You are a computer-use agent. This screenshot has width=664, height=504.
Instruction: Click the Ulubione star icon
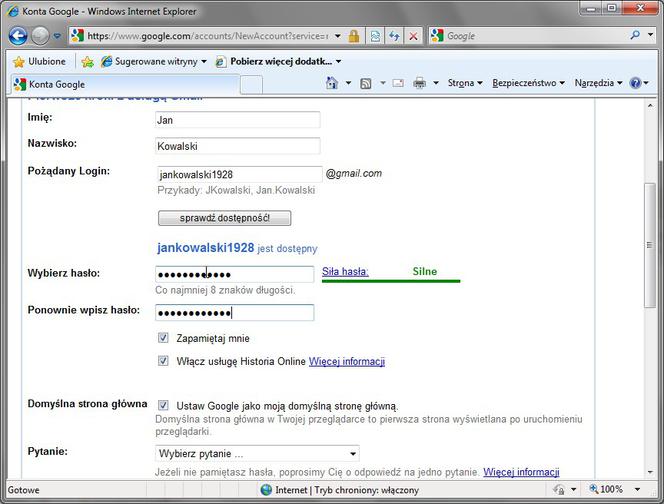coord(19,62)
